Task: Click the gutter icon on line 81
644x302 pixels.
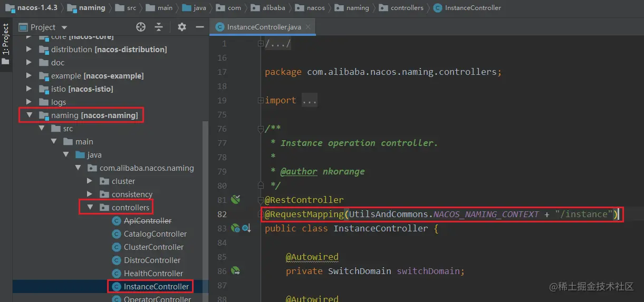Action: point(236,200)
